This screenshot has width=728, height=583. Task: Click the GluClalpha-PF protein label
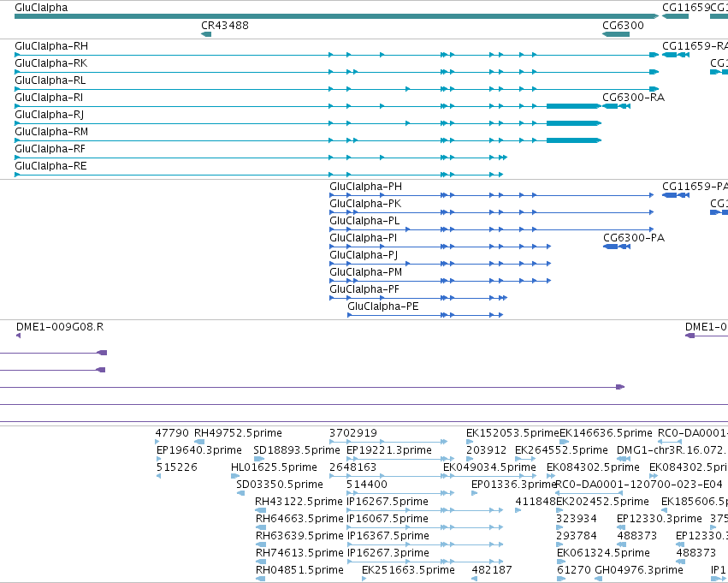364,289
